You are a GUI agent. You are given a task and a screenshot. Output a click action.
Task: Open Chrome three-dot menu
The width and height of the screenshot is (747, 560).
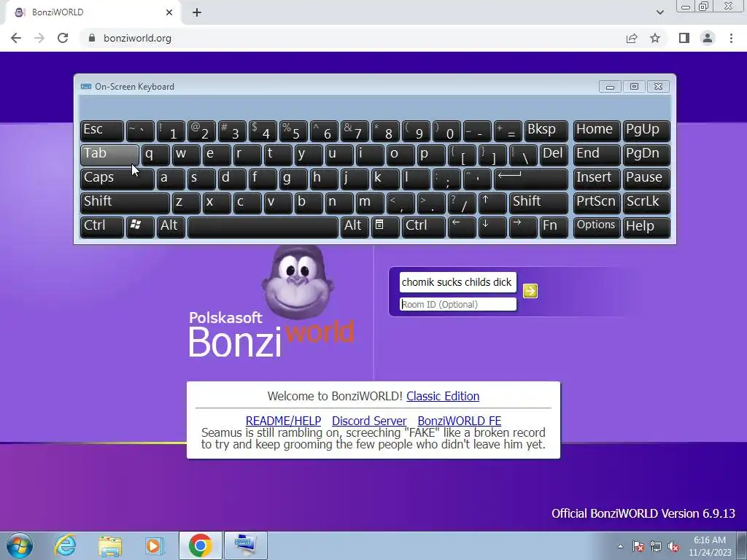click(x=731, y=38)
